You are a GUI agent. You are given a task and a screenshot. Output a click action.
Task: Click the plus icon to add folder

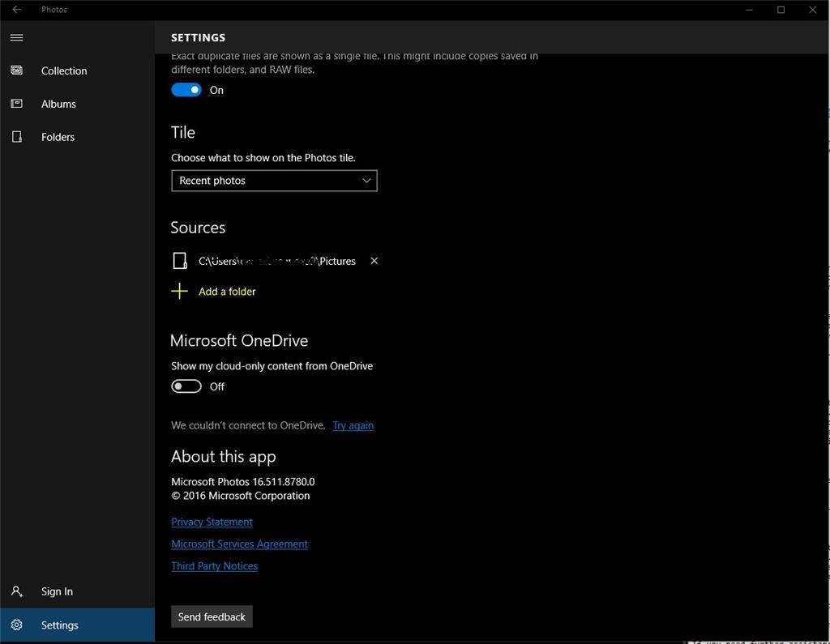point(179,291)
